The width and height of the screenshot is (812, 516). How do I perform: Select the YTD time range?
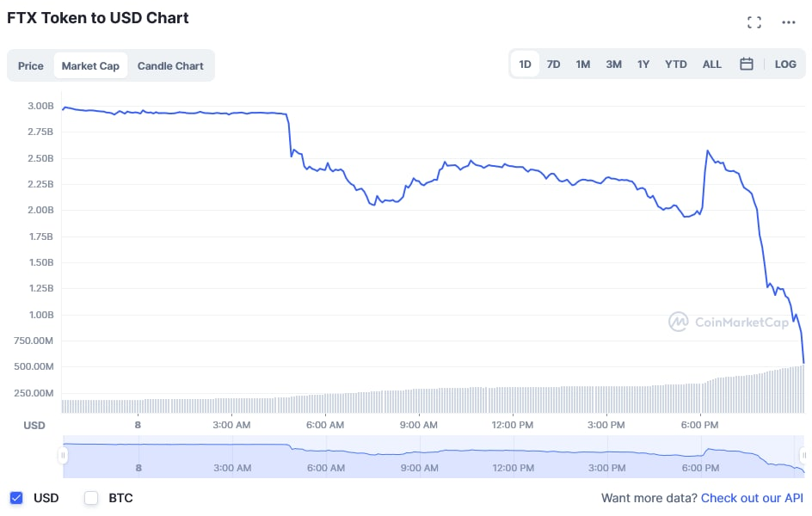click(x=675, y=64)
